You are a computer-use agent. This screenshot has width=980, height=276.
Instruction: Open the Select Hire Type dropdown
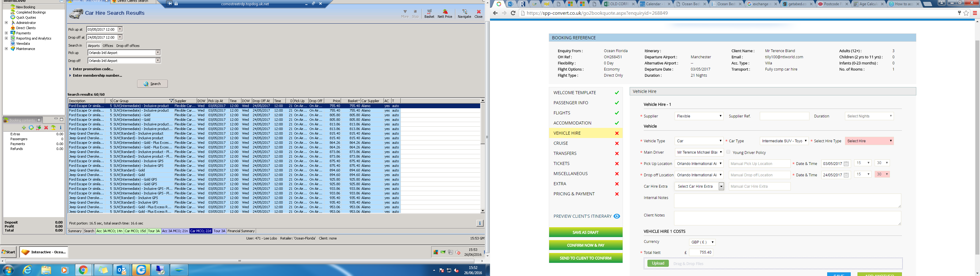click(x=869, y=141)
